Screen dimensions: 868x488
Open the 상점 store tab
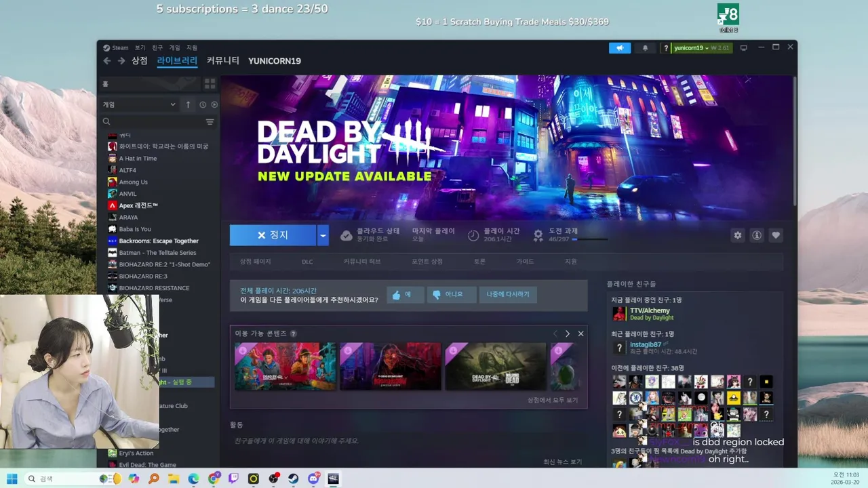(x=140, y=61)
